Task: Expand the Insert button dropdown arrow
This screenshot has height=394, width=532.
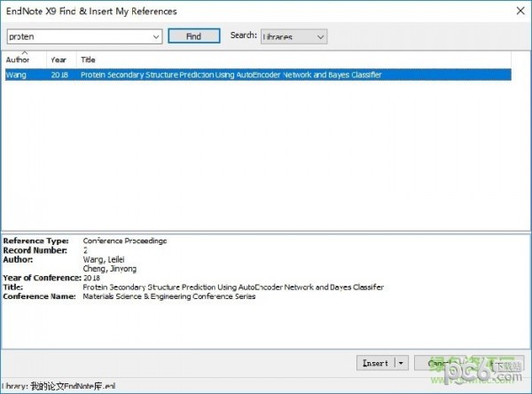Action: pyautogui.click(x=402, y=363)
